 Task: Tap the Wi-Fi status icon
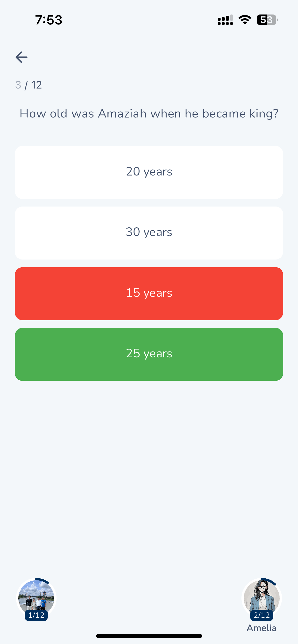245,20
